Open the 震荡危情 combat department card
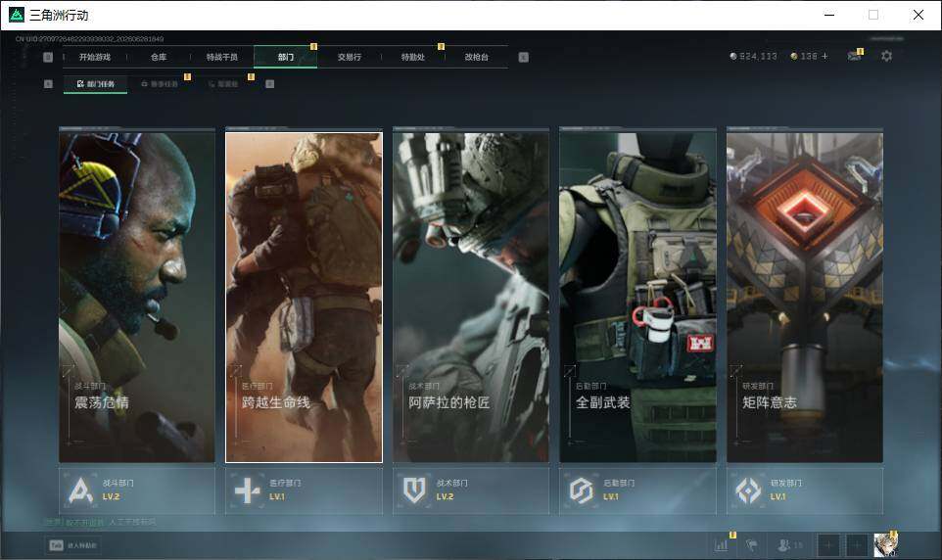Screen dimensions: 942x560 137,298
